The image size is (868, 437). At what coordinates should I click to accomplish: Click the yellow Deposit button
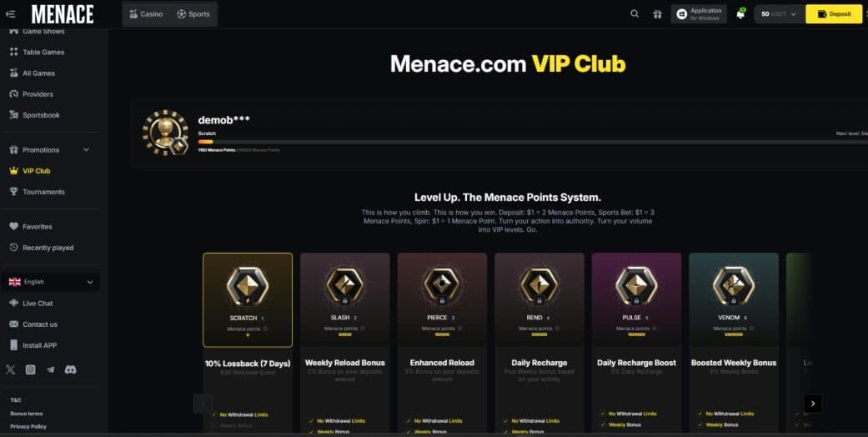coord(834,14)
